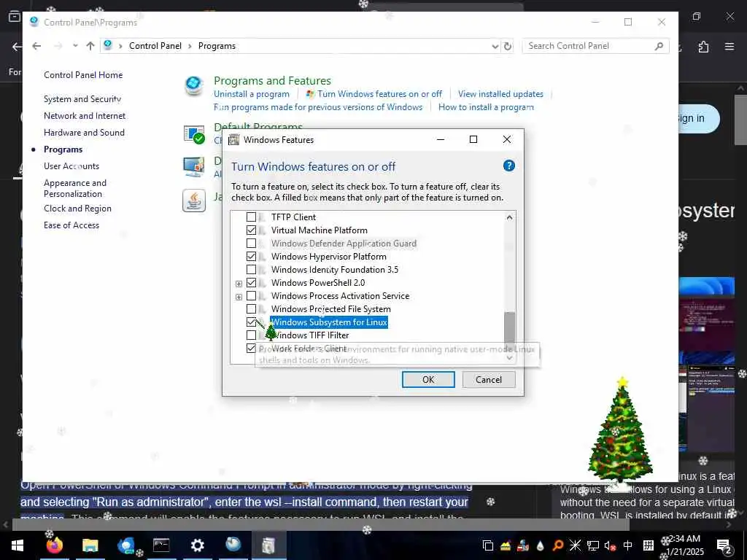
Task: Click Cancel in Windows Features dialog
Action: (x=489, y=379)
